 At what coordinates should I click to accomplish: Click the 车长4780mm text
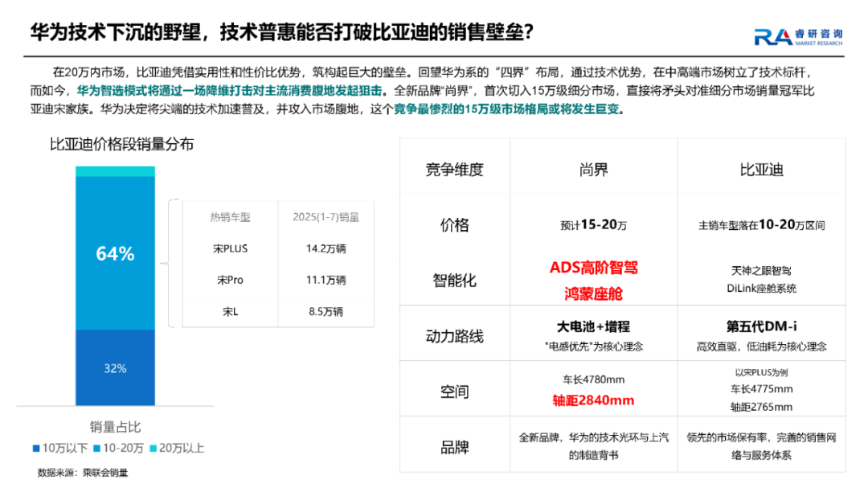tap(593, 379)
